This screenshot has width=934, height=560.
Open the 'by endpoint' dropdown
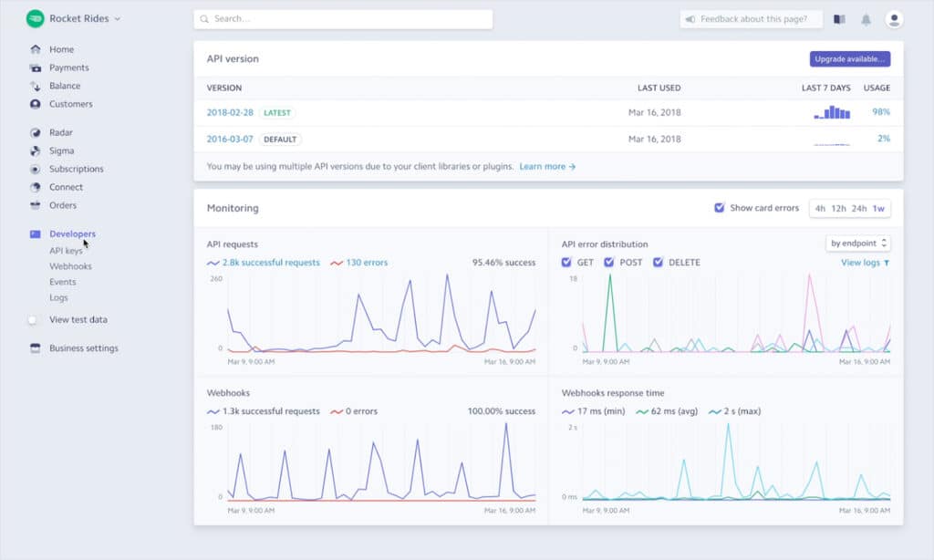(x=857, y=244)
